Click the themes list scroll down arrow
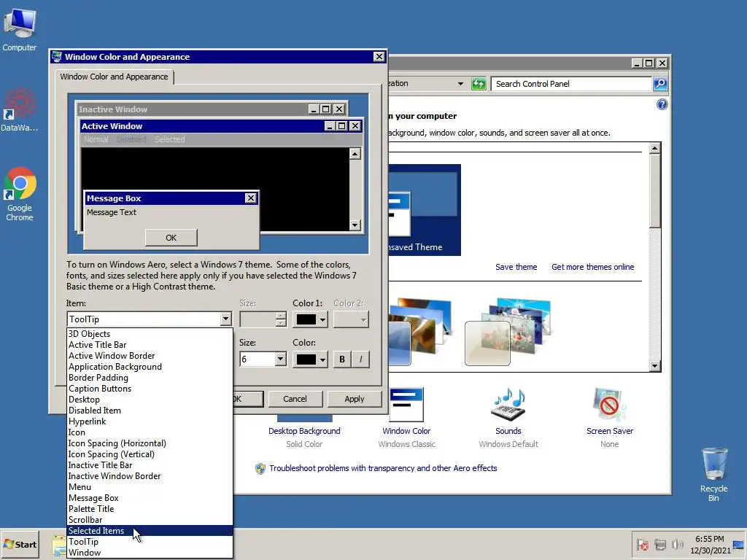 click(x=655, y=366)
